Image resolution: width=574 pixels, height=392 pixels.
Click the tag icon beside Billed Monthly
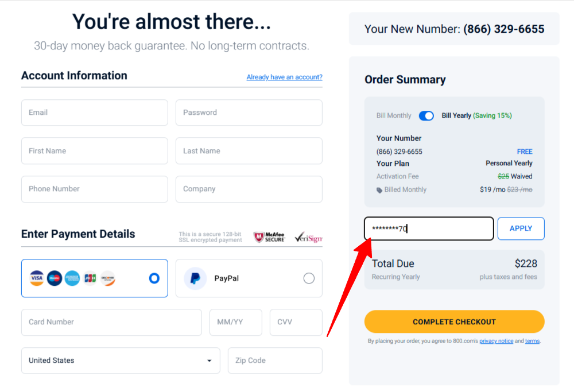(379, 190)
